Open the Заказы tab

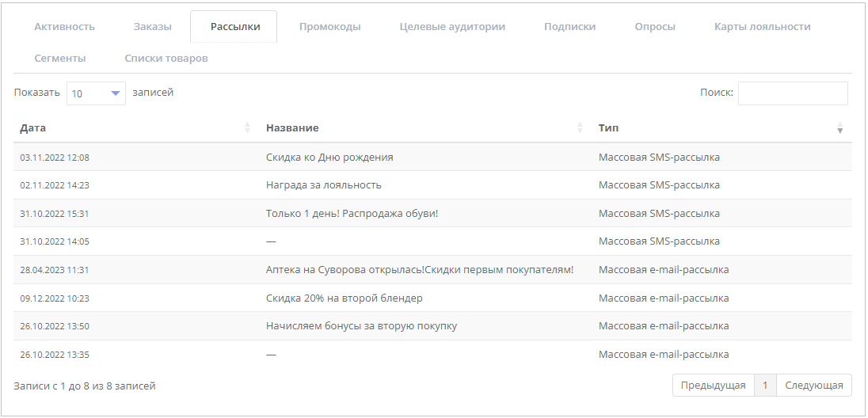[152, 27]
